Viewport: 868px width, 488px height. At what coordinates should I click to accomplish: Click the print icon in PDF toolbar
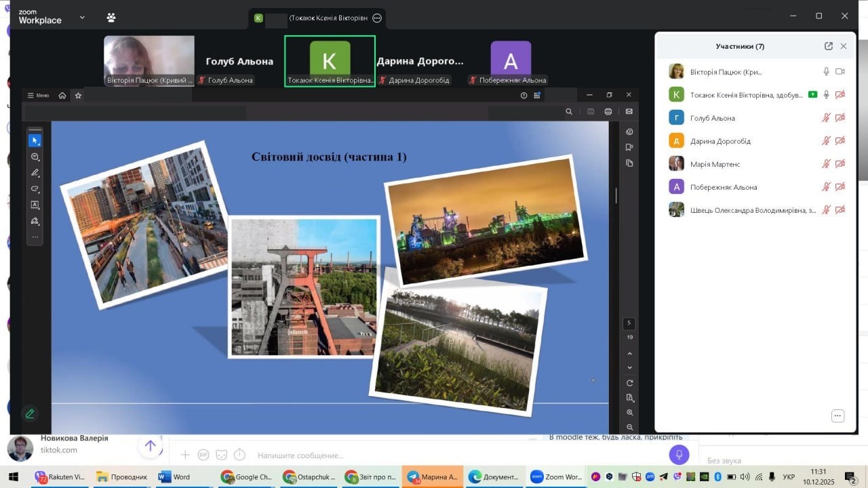tap(608, 112)
